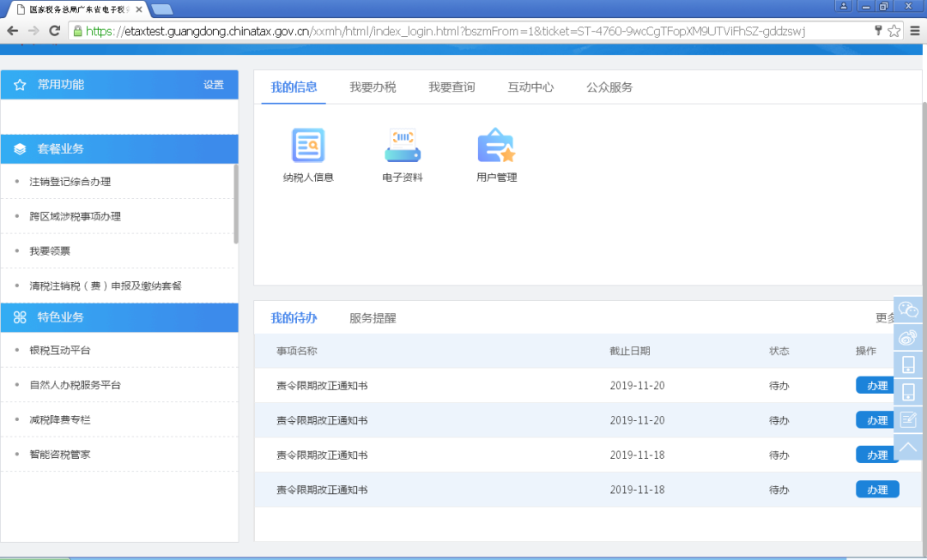Image resolution: width=927 pixels, height=560 pixels.
Task: Open the 纳税人信息 taxpayer info icon
Action: pyautogui.click(x=307, y=146)
